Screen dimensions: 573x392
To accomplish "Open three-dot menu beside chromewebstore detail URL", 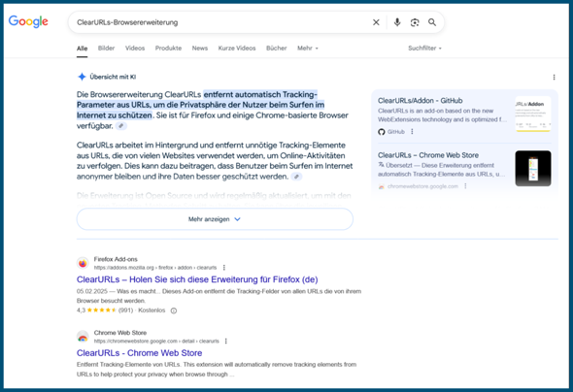I will click(226, 341).
